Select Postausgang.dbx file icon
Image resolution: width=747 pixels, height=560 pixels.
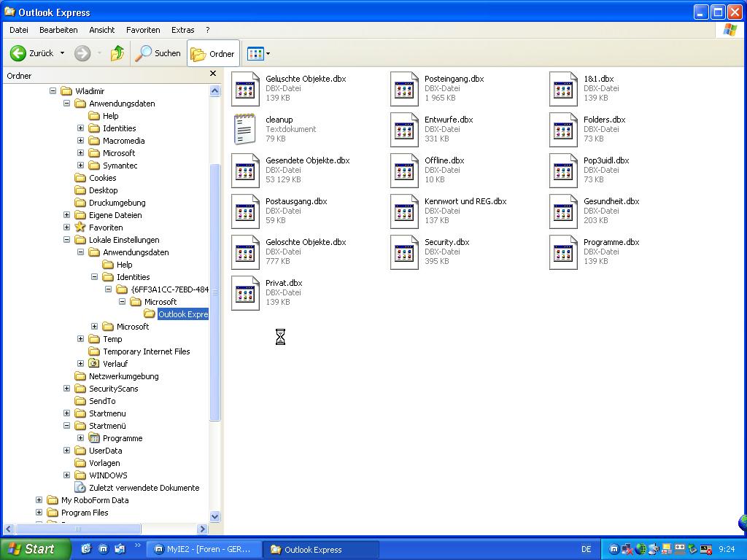pyautogui.click(x=245, y=211)
